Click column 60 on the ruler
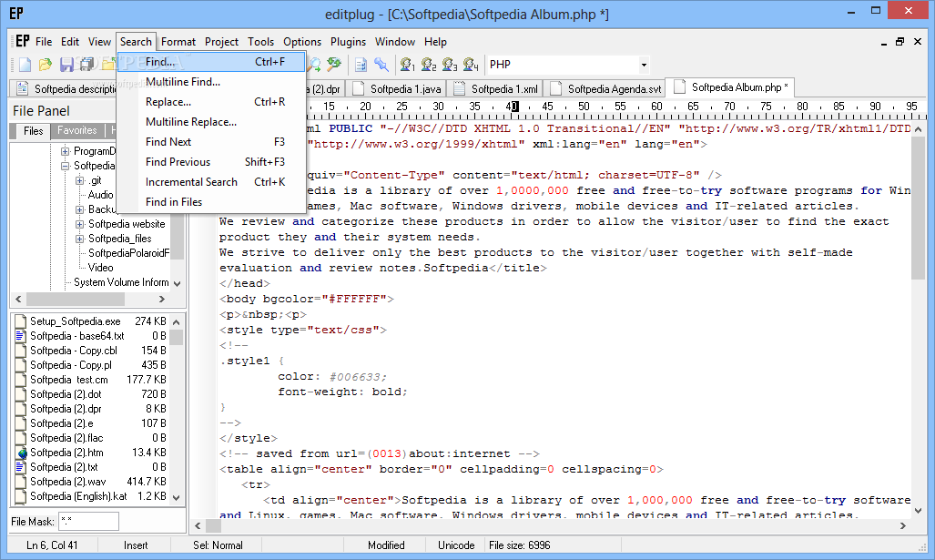Viewport: 935px width, 560px height. pyautogui.click(x=656, y=107)
